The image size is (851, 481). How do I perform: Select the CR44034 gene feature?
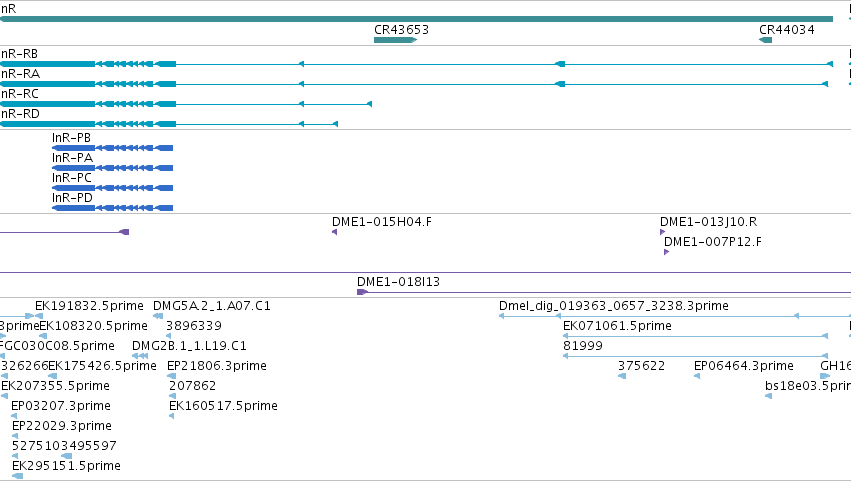pyautogui.click(x=765, y=40)
